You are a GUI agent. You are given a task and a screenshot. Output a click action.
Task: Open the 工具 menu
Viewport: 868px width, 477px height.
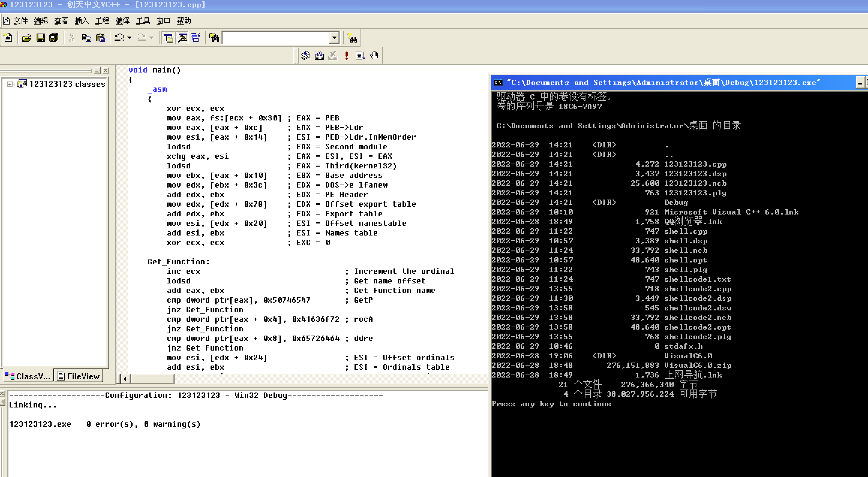click(143, 21)
